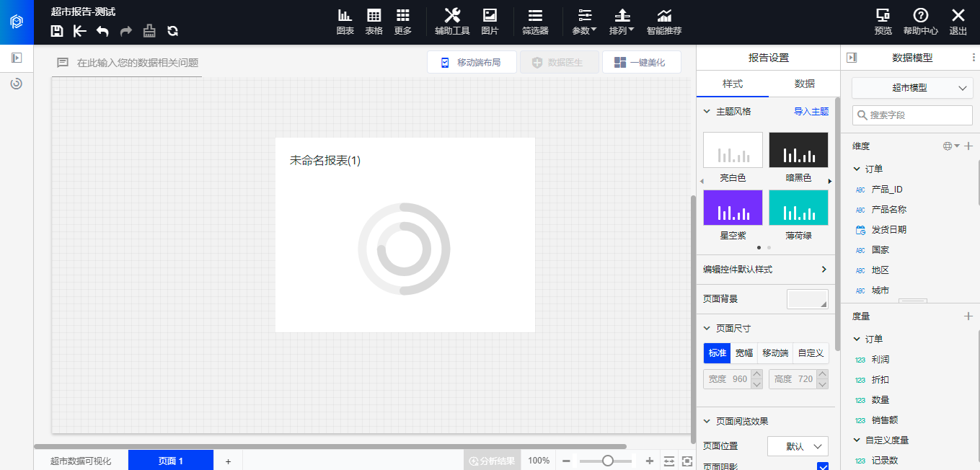Select the 移动端 page size option
Image resolution: width=980 pixels, height=470 pixels.
point(775,353)
